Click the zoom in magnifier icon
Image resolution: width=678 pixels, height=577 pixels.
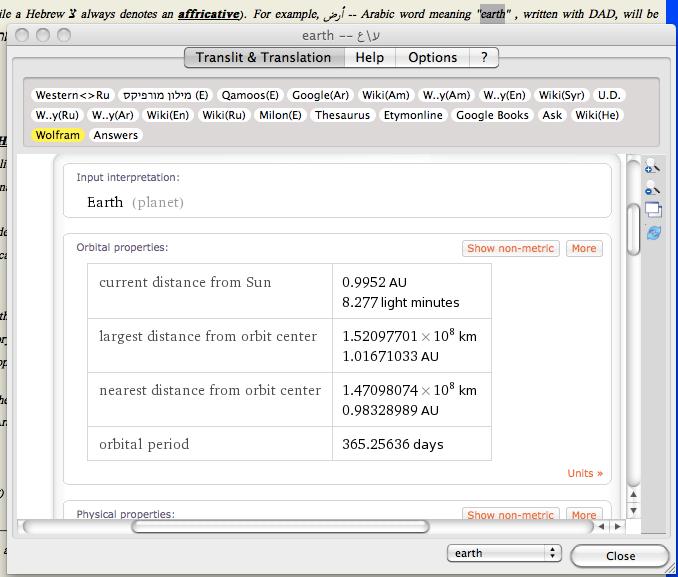[652, 166]
